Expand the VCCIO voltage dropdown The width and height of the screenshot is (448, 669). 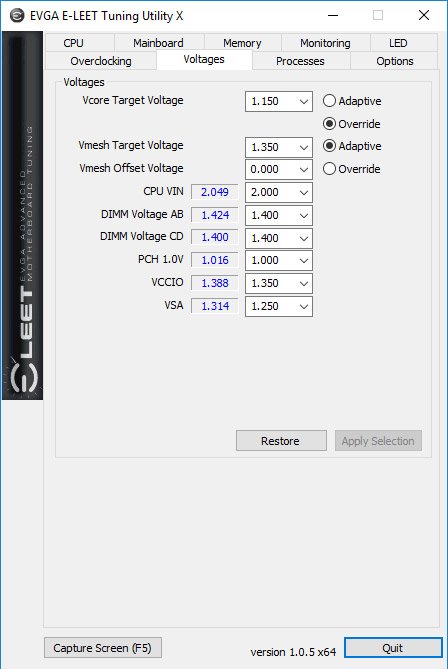[279, 284]
